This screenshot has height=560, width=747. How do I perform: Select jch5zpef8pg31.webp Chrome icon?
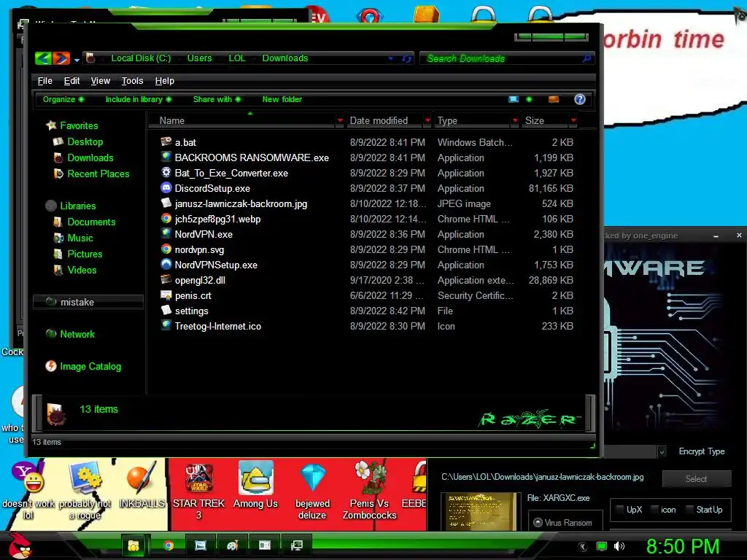tap(166, 218)
